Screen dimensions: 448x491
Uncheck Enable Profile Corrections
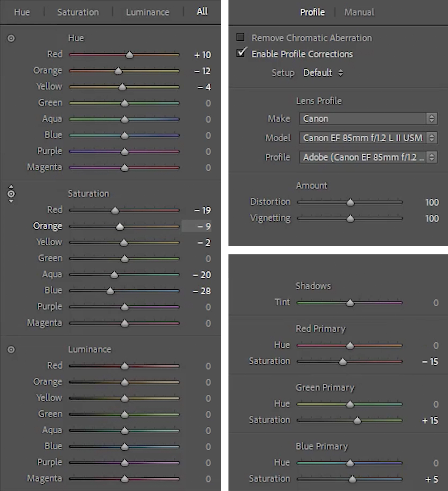(241, 53)
